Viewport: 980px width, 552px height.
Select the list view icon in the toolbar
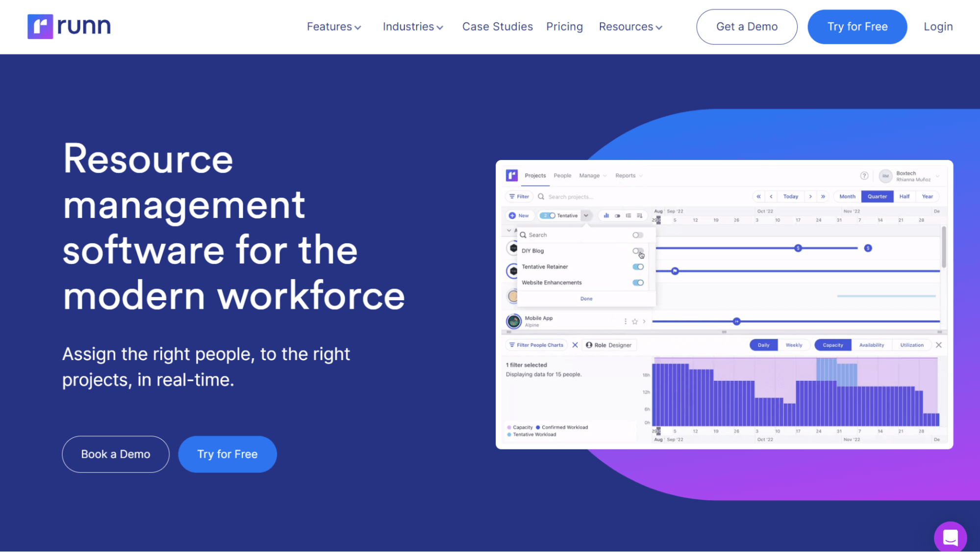click(x=629, y=215)
